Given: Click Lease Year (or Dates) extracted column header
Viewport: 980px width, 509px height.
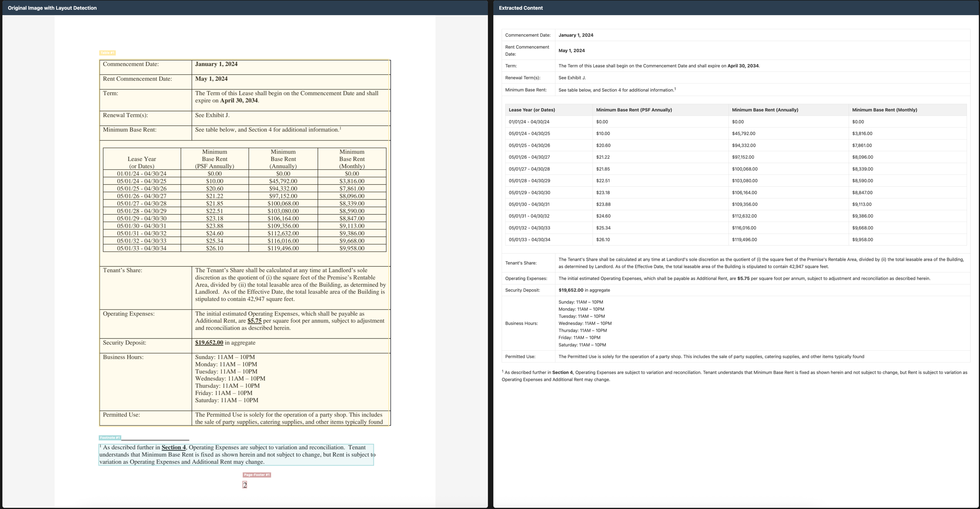Looking at the screenshot, I should point(532,110).
